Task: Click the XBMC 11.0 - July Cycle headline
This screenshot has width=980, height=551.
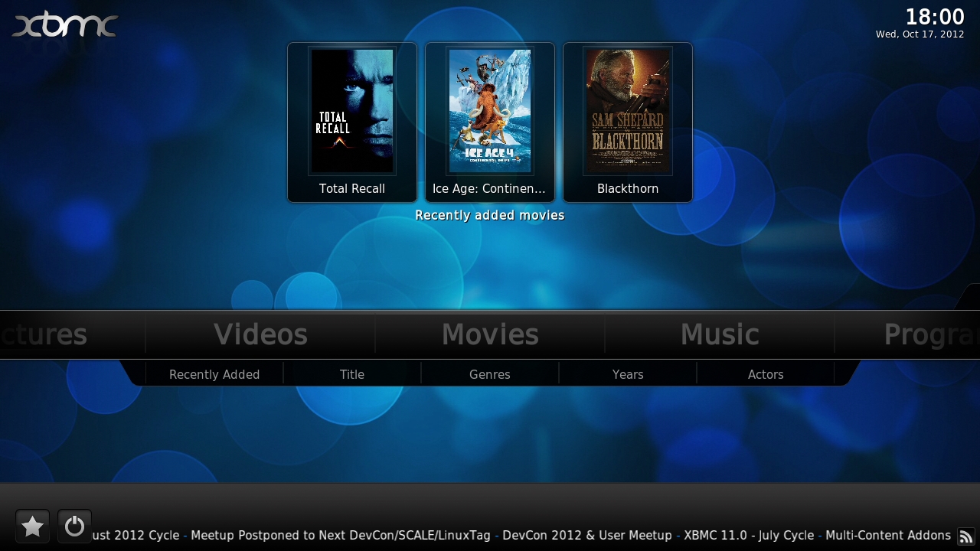Action: [749, 536]
